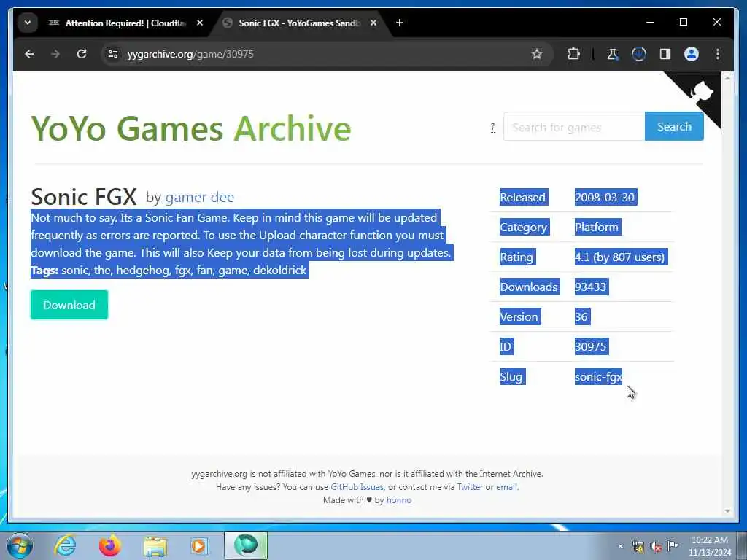
Task: Click the page scrollbar down arrow
Action: coord(727,511)
